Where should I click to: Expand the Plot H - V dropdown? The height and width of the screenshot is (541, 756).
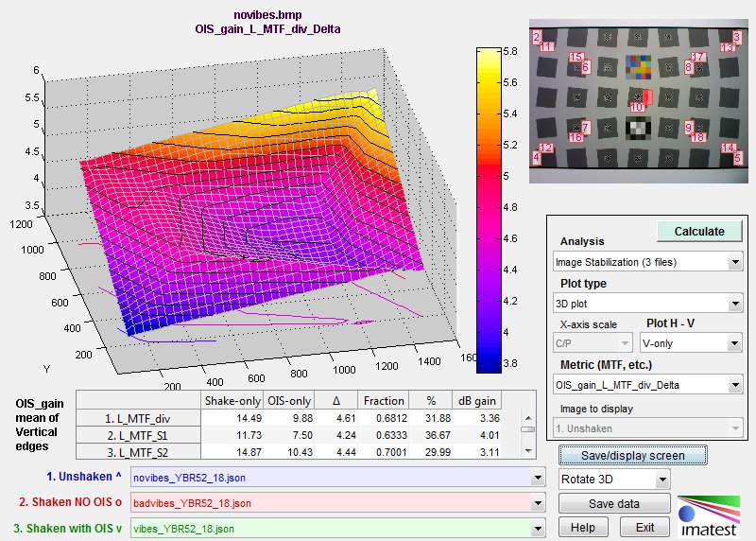(x=690, y=343)
